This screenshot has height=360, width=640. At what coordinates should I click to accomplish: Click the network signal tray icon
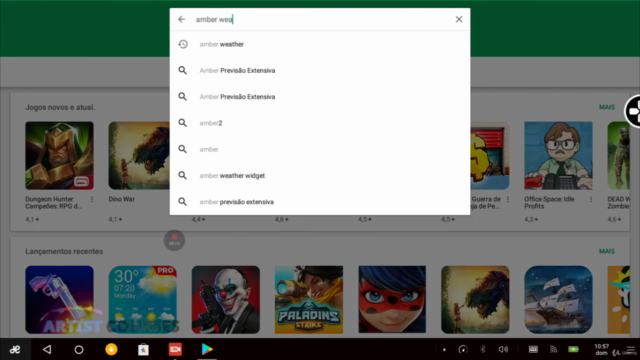click(x=553, y=349)
